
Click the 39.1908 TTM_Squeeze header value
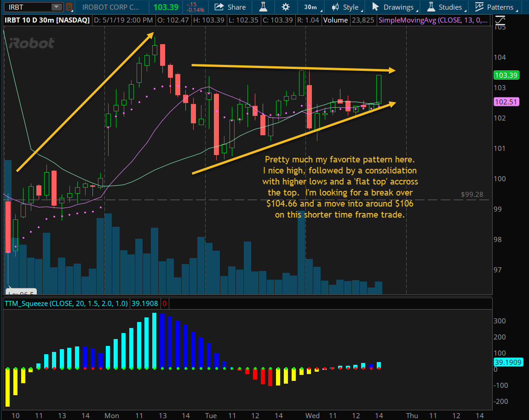145,303
